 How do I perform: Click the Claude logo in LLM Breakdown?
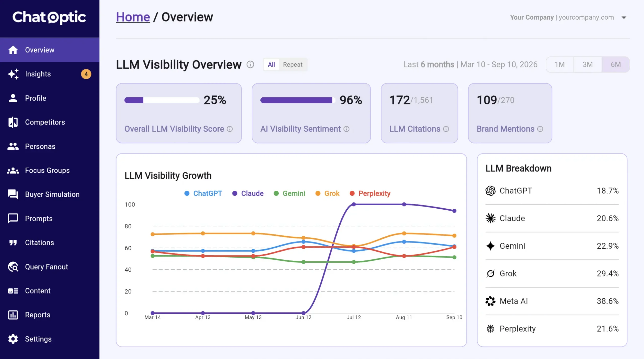(x=490, y=218)
